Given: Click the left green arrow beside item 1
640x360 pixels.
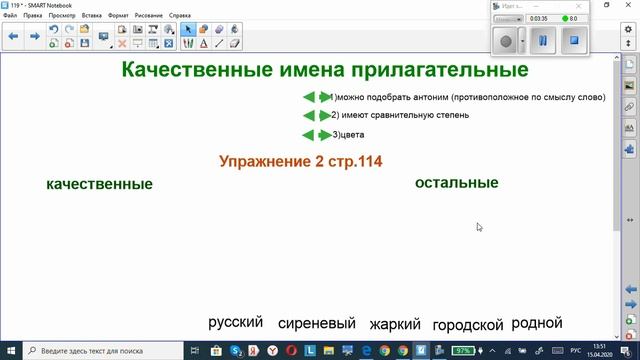Looking at the screenshot, I should [x=309, y=97].
